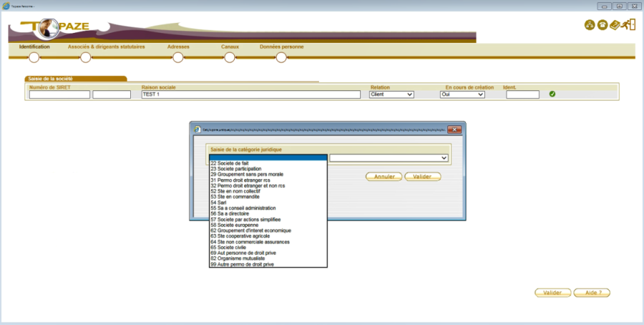Open the help book icon
This screenshot has height=325, width=644.
pos(615,26)
